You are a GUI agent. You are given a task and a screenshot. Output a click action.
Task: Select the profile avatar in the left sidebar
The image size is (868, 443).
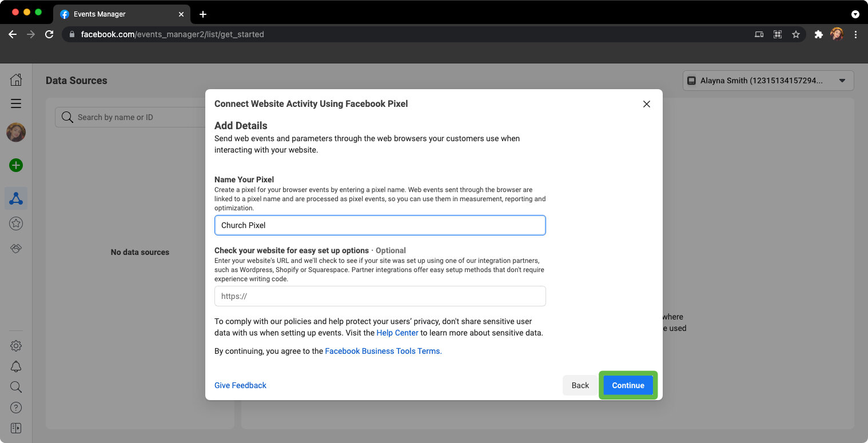(16, 133)
